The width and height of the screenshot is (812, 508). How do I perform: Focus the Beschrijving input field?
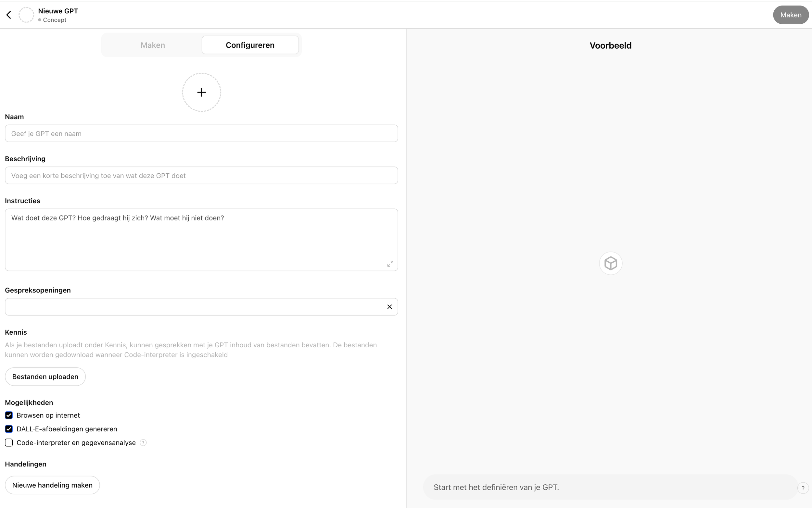coord(201,175)
